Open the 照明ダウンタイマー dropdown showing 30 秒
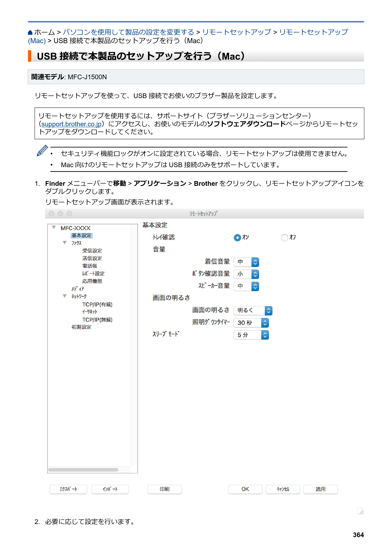 coord(251,323)
